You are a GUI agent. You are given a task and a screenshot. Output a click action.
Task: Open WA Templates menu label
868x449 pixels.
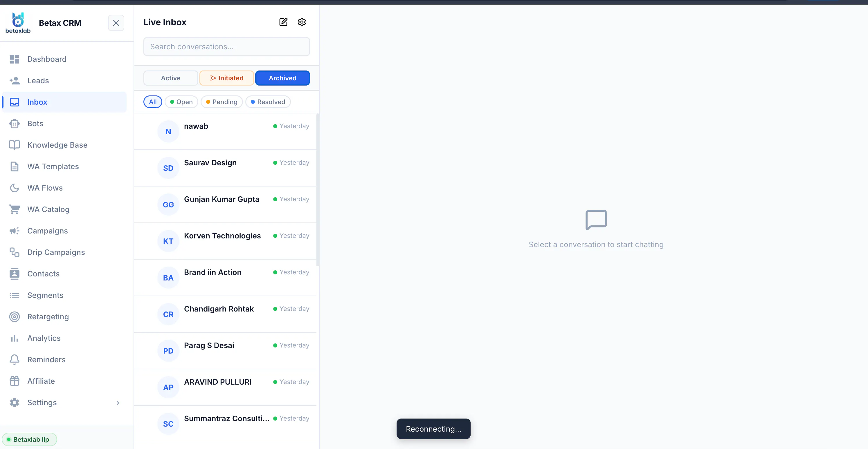(53, 166)
